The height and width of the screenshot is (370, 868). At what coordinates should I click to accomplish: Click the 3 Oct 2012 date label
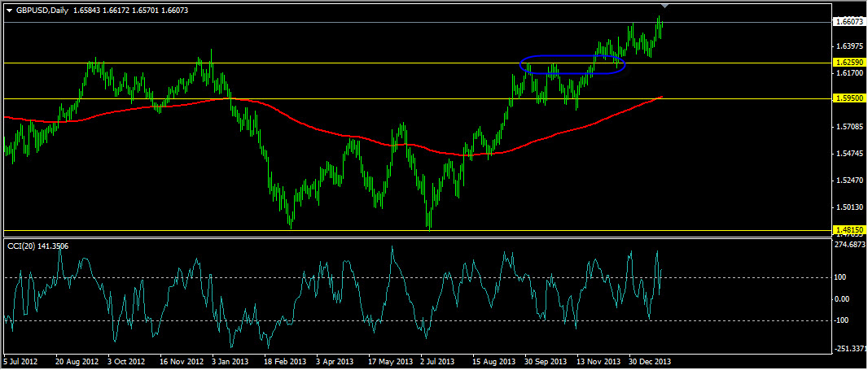coord(125,362)
